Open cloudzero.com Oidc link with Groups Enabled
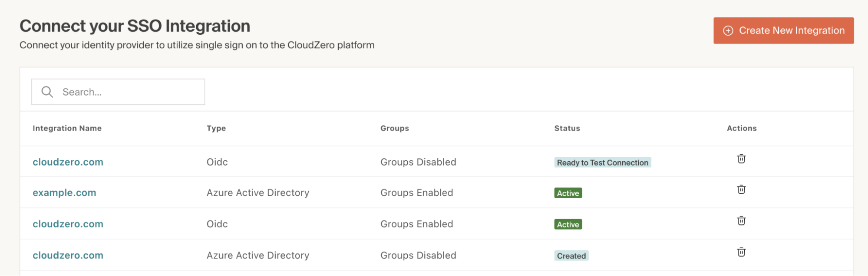The height and width of the screenshot is (276, 868). 68,224
